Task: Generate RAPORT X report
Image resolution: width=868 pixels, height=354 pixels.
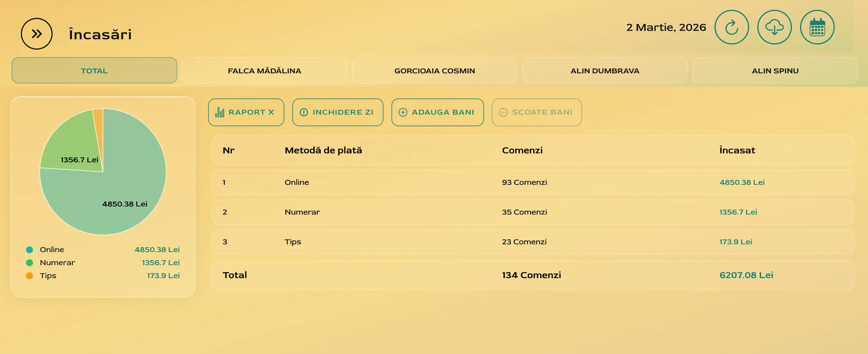Action: coord(246,112)
